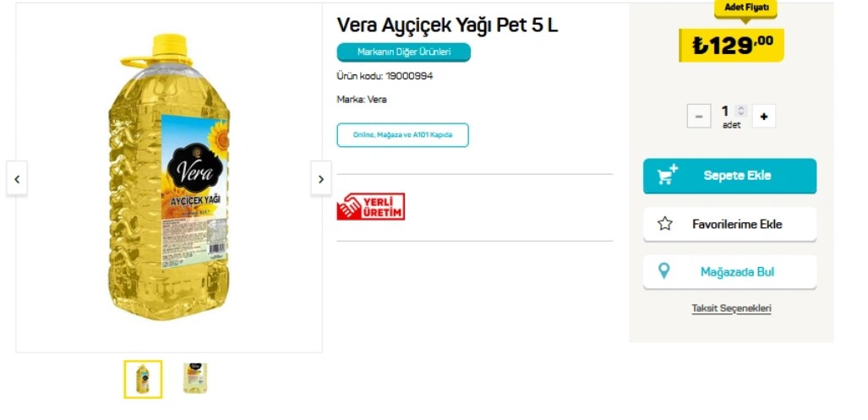This screenshot has height=420, width=868.
Task: Open Mağazada Bul store finder
Action: click(729, 272)
